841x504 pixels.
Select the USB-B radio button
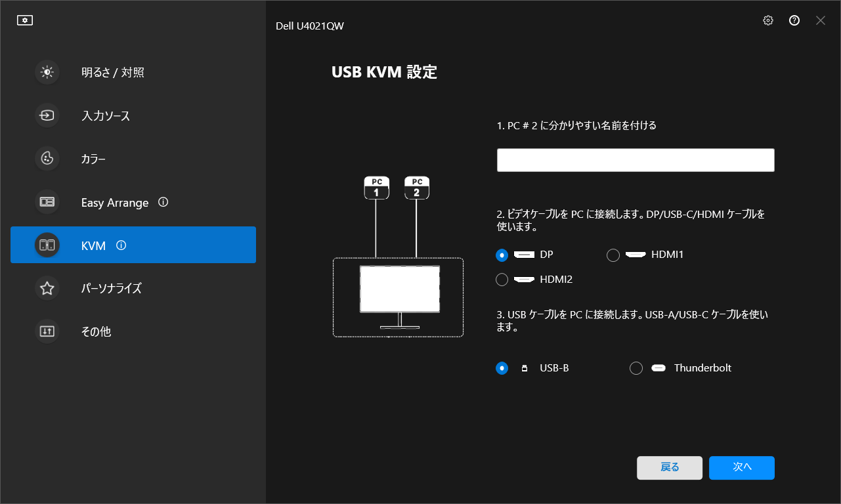(502, 368)
